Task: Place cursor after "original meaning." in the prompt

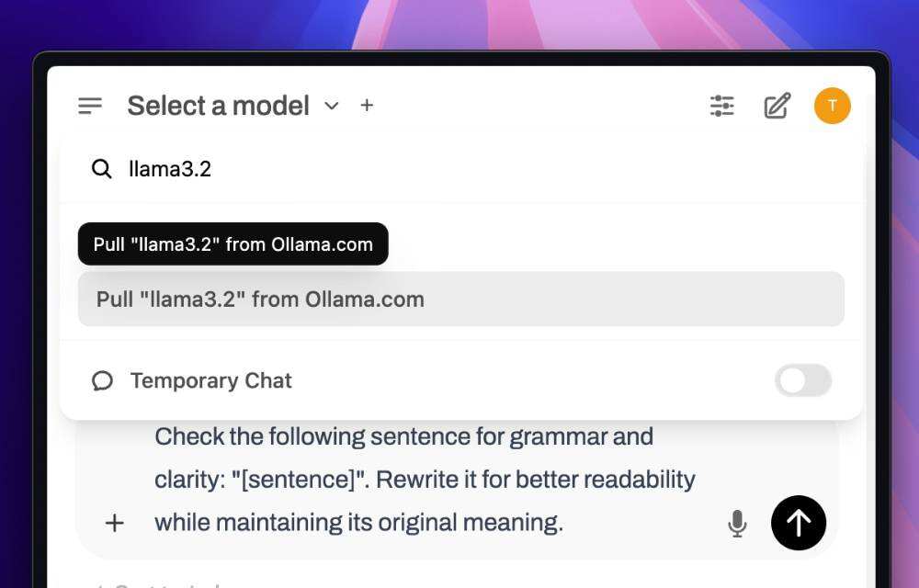Action: pyautogui.click(x=564, y=523)
